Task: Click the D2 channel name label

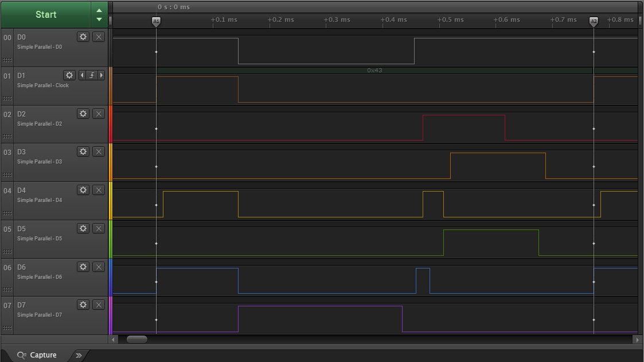Action: [21, 114]
